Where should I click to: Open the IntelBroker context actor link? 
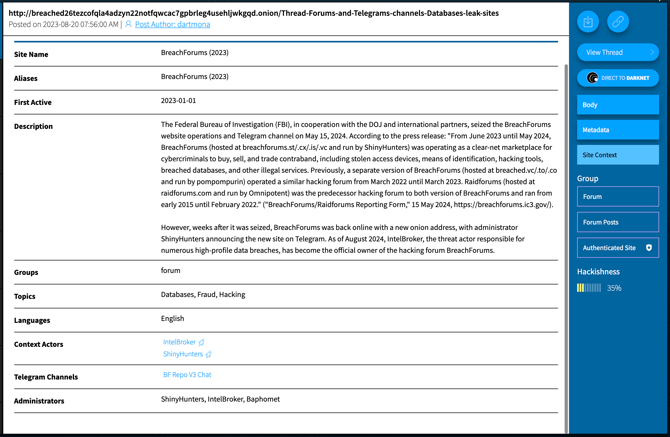pyautogui.click(x=179, y=342)
